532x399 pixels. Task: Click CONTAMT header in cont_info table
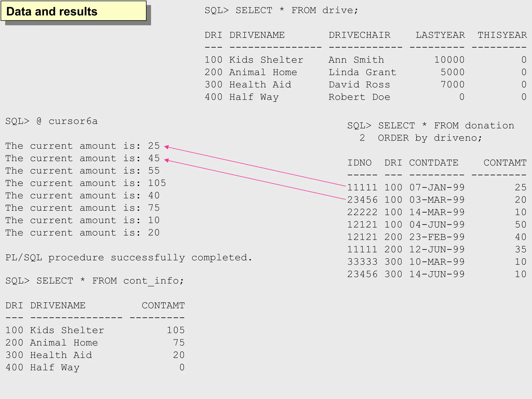pos(163,305)
